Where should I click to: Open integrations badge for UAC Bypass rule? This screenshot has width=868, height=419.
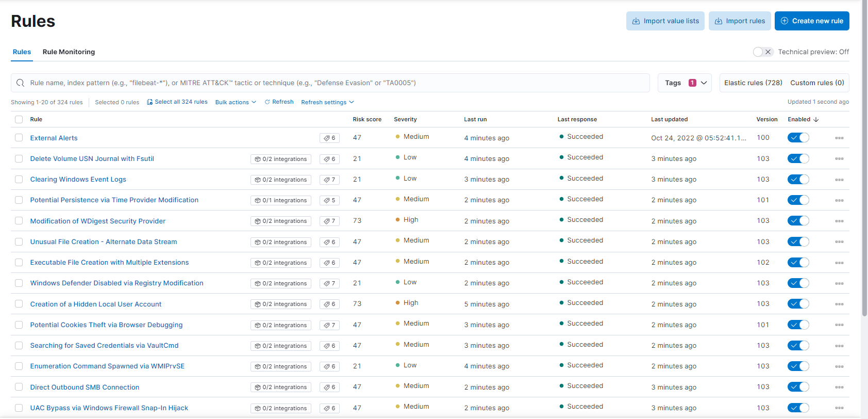pos(281,408)
